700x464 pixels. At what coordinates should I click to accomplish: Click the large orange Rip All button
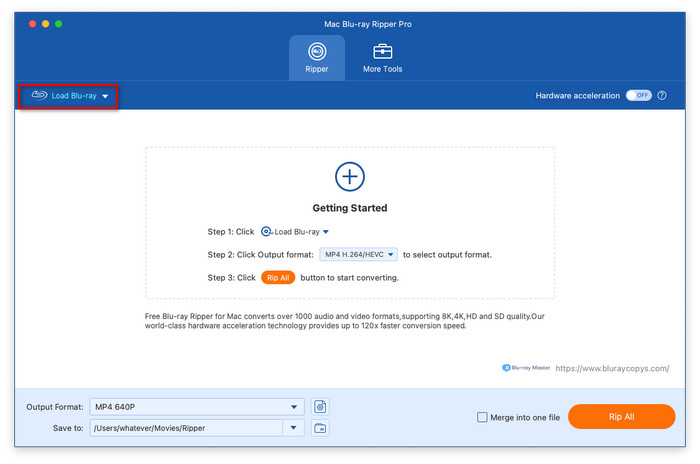tap(621, 417)
